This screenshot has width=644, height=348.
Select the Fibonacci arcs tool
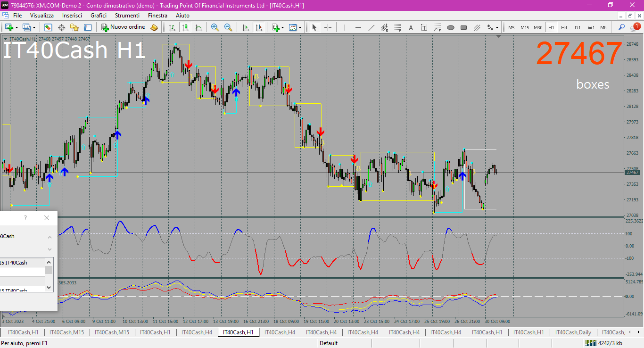437,27
